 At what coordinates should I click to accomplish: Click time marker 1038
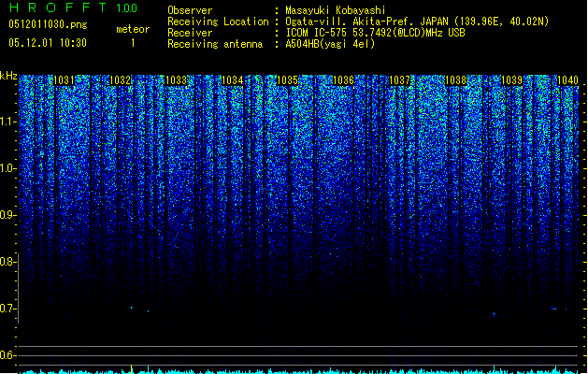(455, 80)
